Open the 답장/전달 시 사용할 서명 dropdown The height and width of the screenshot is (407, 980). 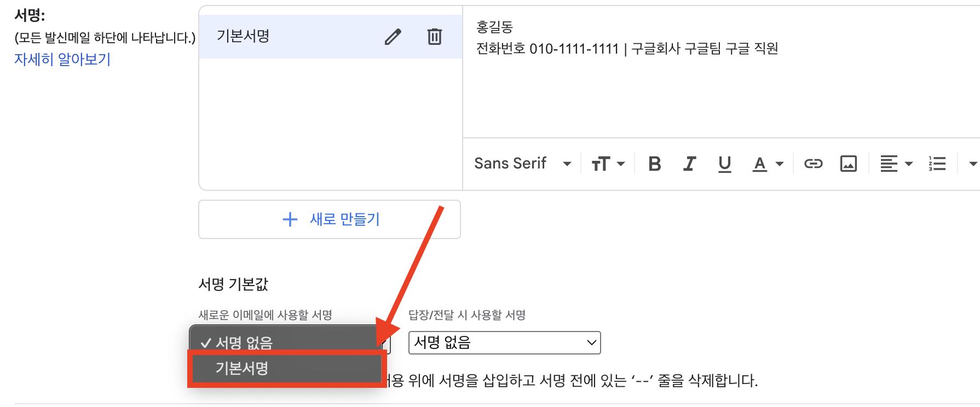(504, 342)
